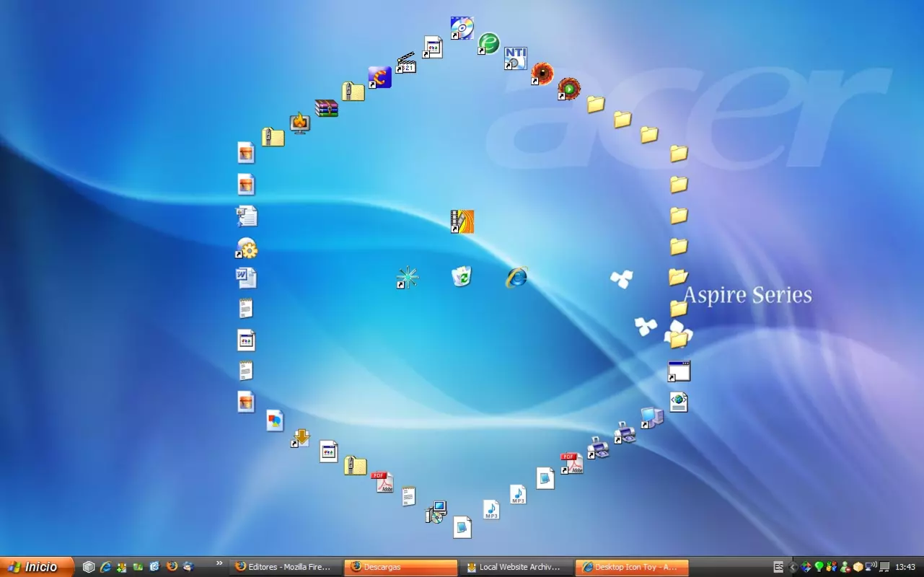The image size is (924, 577).
Task: Select the open folder icon on right
Action: point(678,277)
